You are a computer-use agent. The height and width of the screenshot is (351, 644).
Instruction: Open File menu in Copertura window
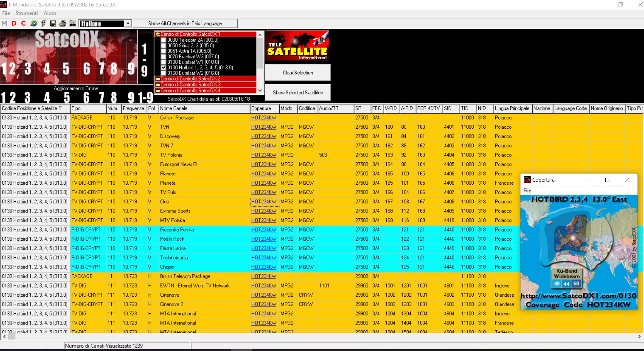tap(527, 190)
